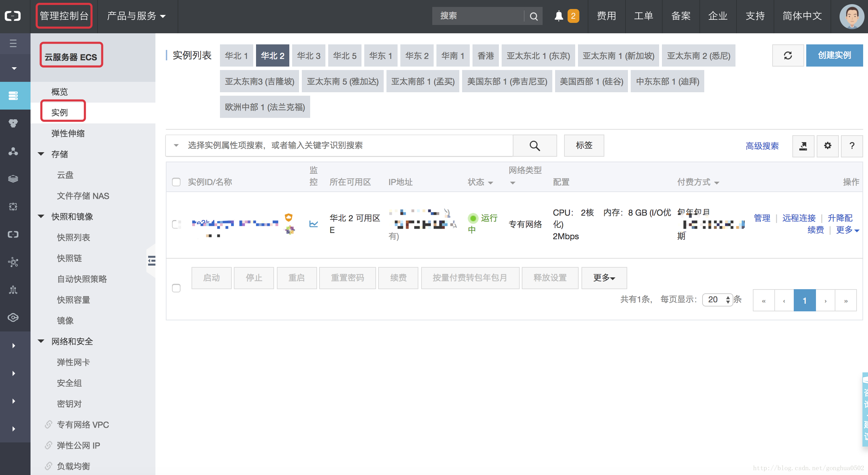
Task: Open the 高级搜索 link
Action: pyautogui.click(x=762, y=146)
